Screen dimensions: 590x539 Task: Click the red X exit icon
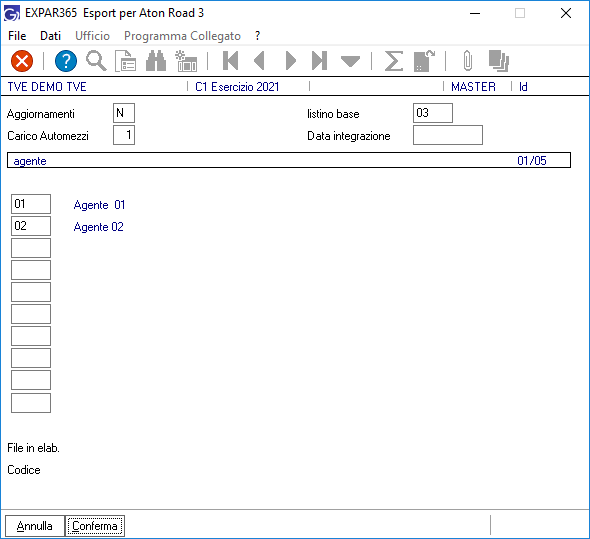coord(22,61)
